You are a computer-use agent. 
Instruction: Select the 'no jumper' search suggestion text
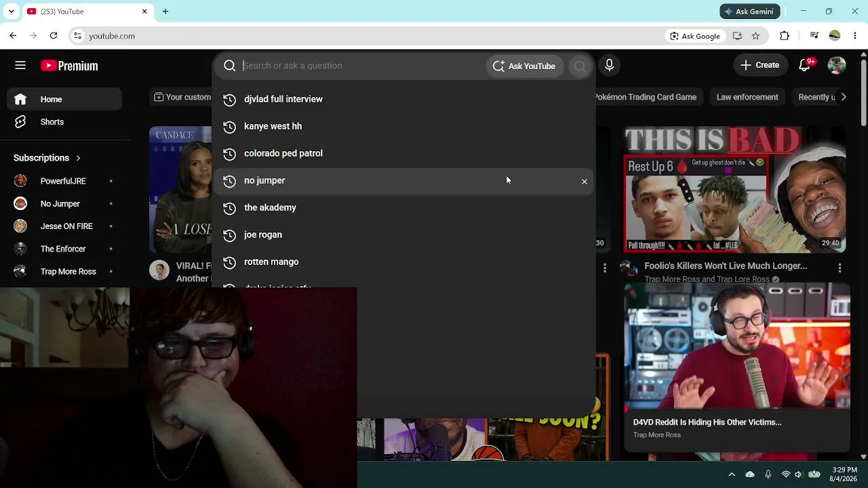click(264, 180)
